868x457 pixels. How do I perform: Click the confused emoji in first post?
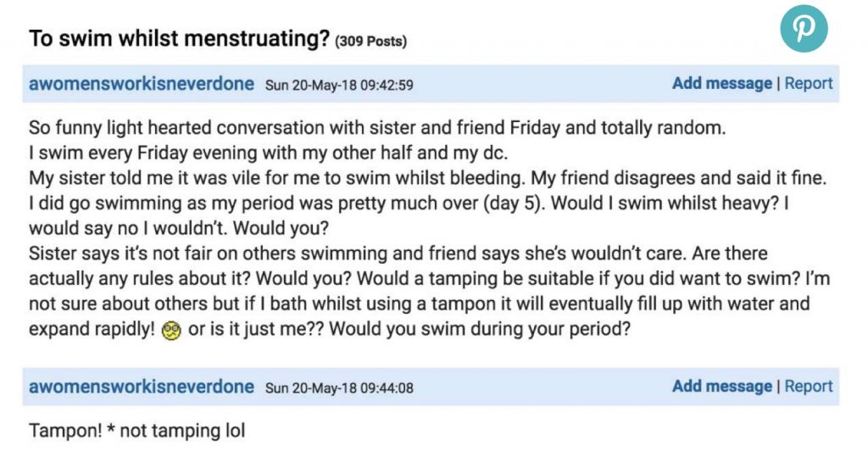pos(171,331)
